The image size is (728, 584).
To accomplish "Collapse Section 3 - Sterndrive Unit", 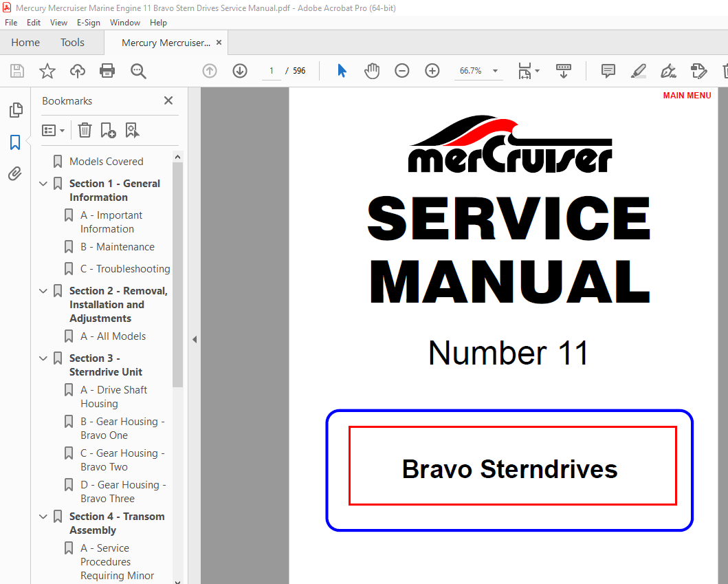I will (43, 358).
